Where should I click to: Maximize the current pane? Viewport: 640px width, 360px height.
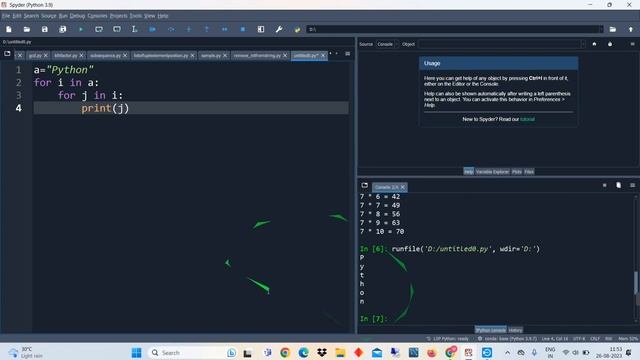pyautogui.click(x=261, y=29)
